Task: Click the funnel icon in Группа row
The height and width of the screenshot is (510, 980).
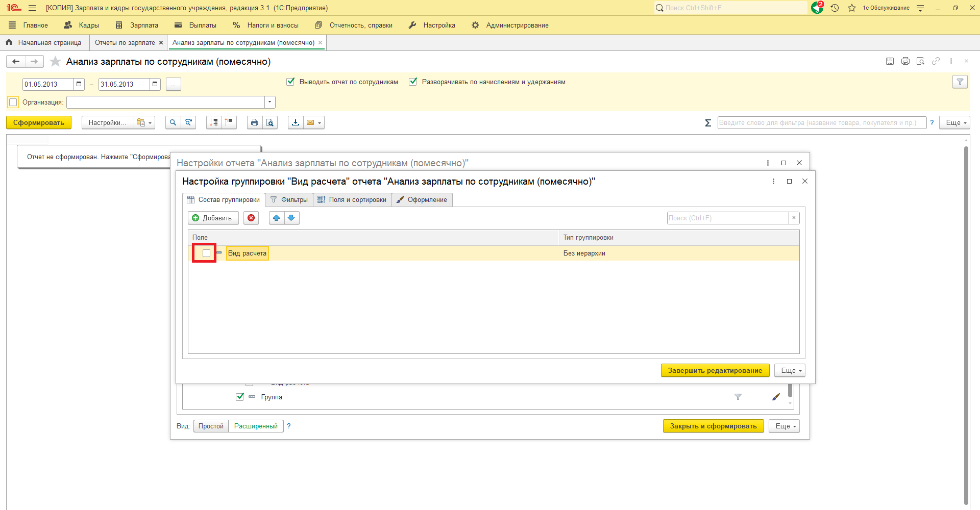Action: 738,397
